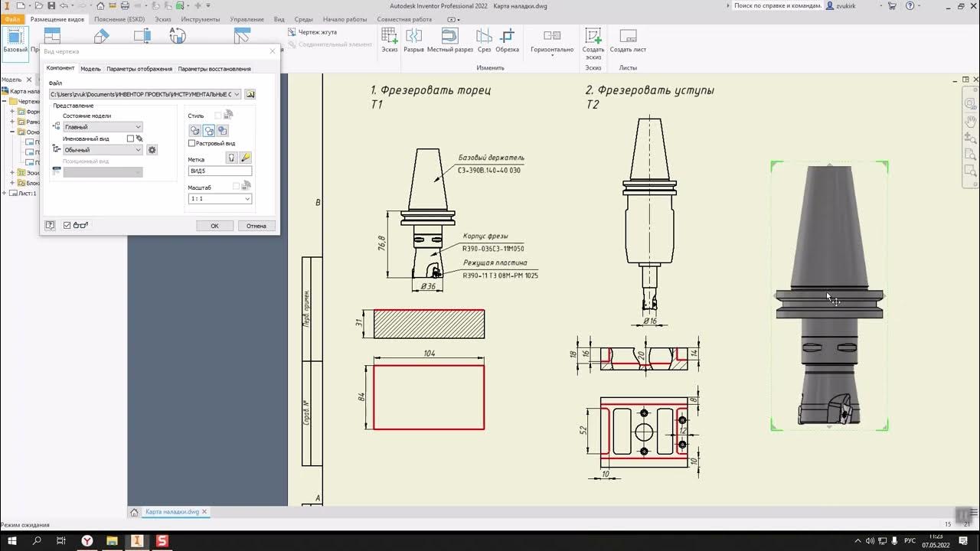980x551 pixels.
Task: Click Чертеж жгута in the ribbon
Action: [312, 32]
